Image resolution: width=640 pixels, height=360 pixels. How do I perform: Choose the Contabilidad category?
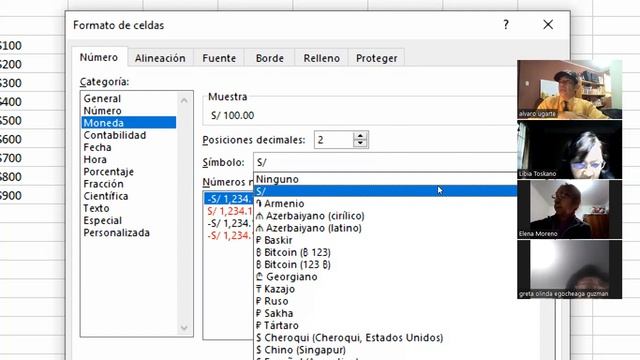tap(129, 135)
